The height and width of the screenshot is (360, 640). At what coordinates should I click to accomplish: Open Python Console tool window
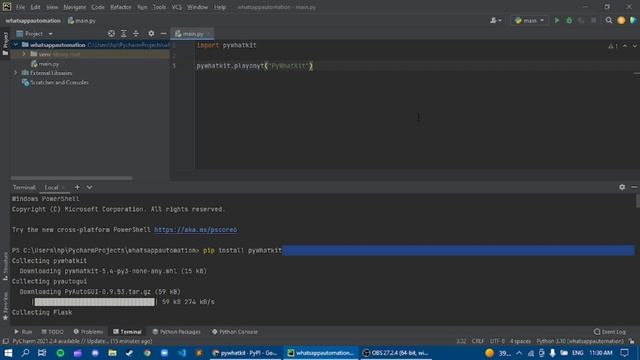235,332
